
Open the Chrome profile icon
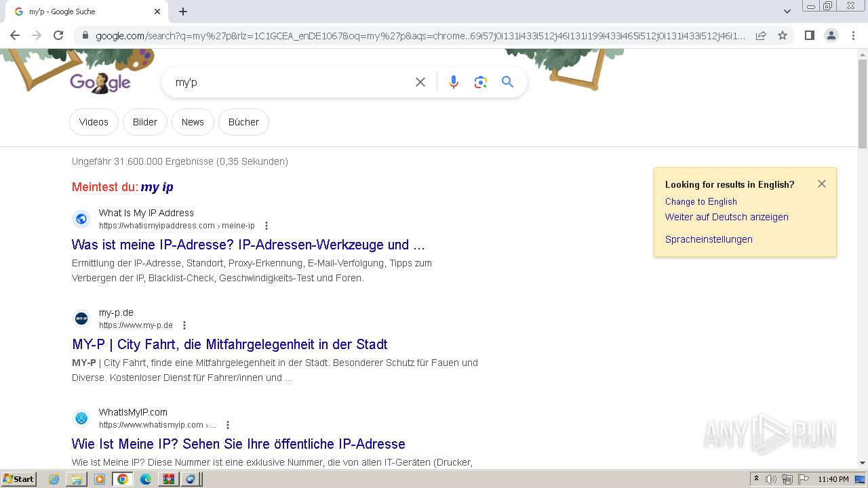(x=831, y=35)
